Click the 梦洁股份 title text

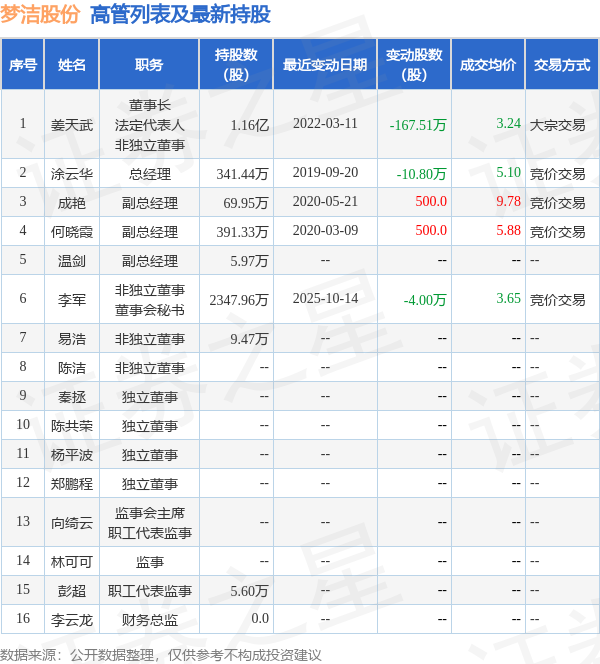click(x=41, y=15)
